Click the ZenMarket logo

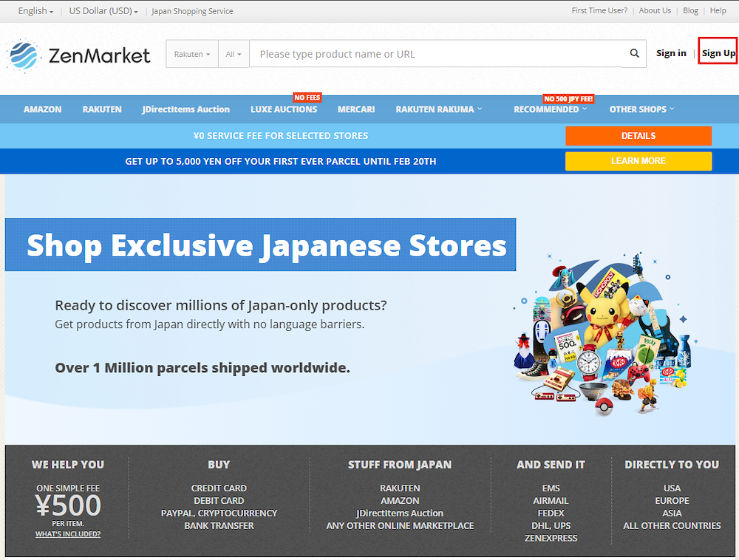click(79, 55)
